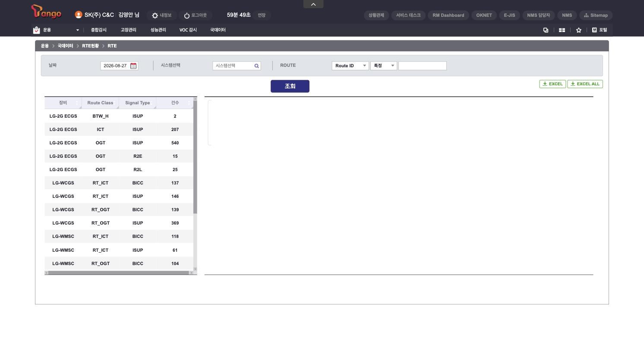This screenshot has height=350, width=644.
Task: Click the table's vertical scrollbar thumb
Action: (x=195, y=157)
